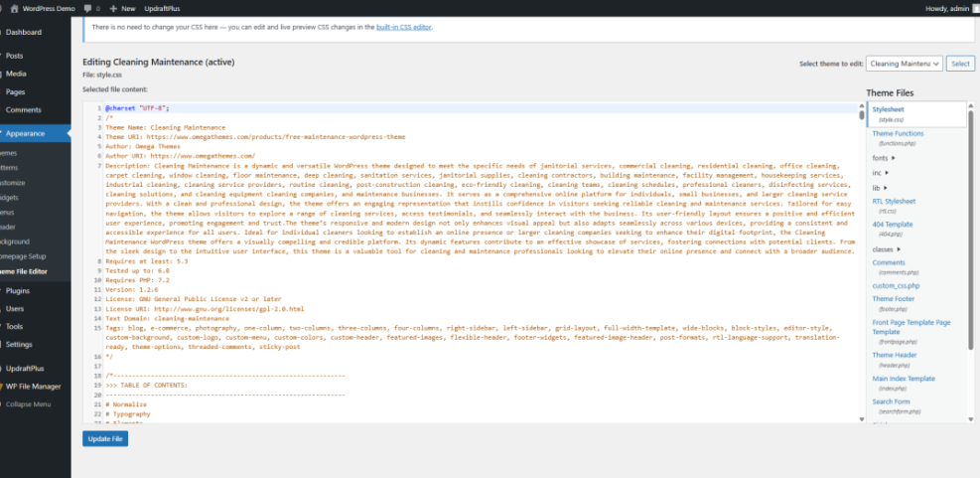The image size is (980, 478).
Task: Click the 'Version: 1.2.6' line
Action: 132,290
